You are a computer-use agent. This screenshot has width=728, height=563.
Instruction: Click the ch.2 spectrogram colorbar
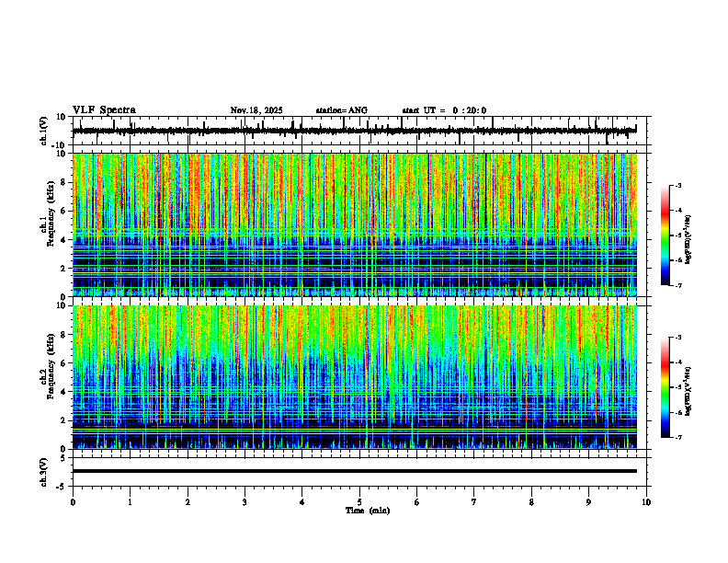(x=665, y=387)
